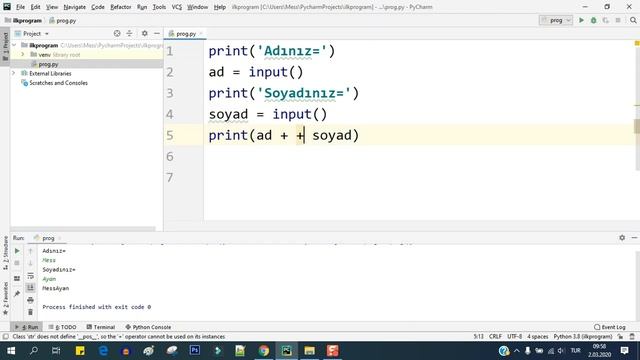Screen dimensions: 640x360
Task: Open the VCS menu
Action: coord(177,7)
